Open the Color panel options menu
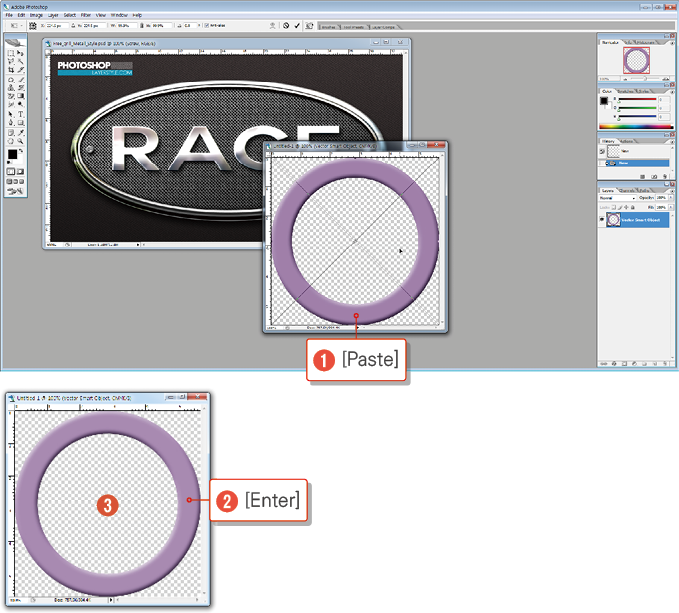This screenshot has height=613, width=679. click(x=672, y=92)
